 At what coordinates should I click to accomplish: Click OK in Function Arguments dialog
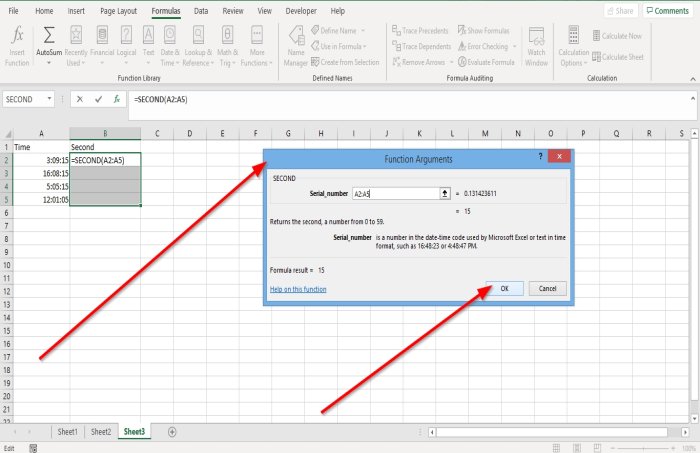504,288
